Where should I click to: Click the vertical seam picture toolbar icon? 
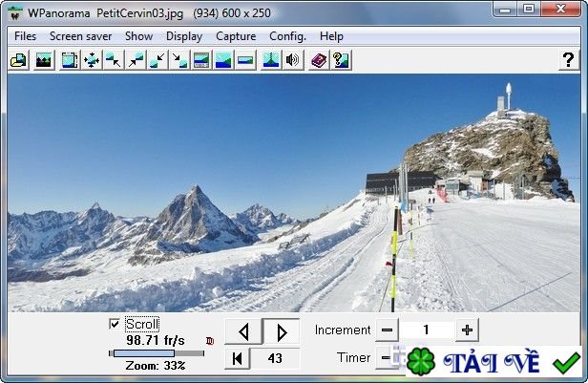271,60
